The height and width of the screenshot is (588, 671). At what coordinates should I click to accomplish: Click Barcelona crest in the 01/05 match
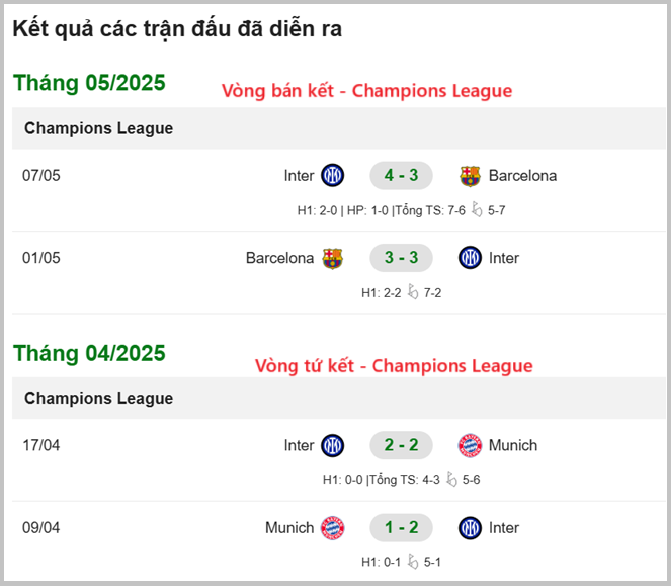coord(332,258)
